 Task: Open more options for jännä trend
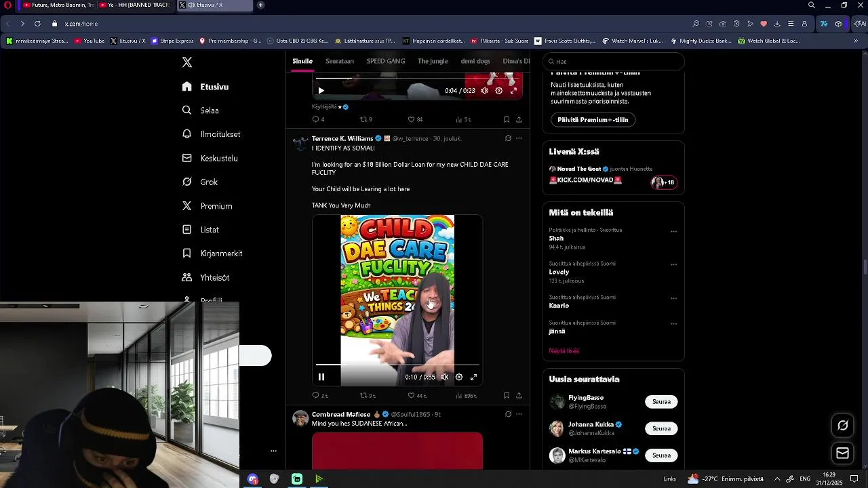click(673, 324)
